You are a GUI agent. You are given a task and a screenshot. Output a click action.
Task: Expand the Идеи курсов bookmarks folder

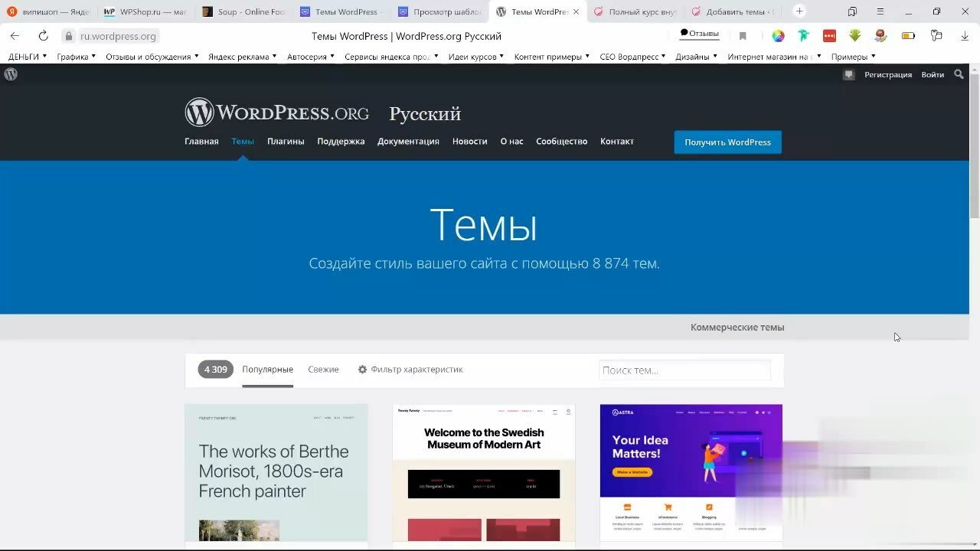(x=476, y=57)
